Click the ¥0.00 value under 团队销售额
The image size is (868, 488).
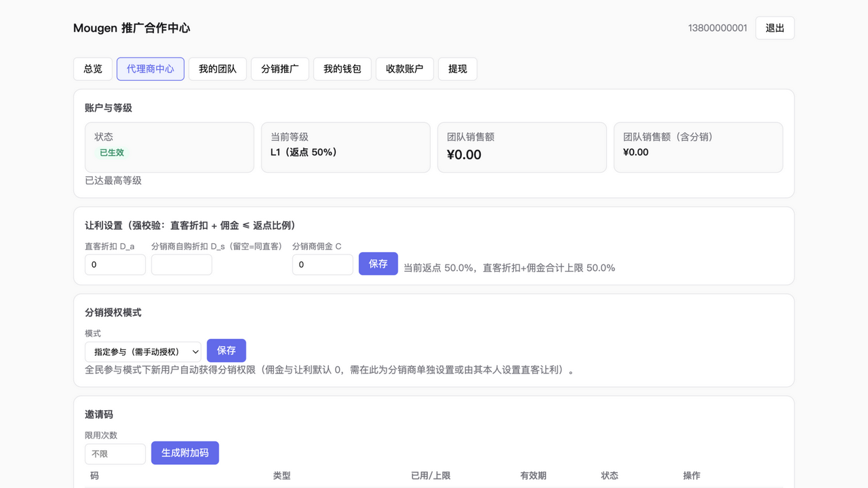[464, 155]
